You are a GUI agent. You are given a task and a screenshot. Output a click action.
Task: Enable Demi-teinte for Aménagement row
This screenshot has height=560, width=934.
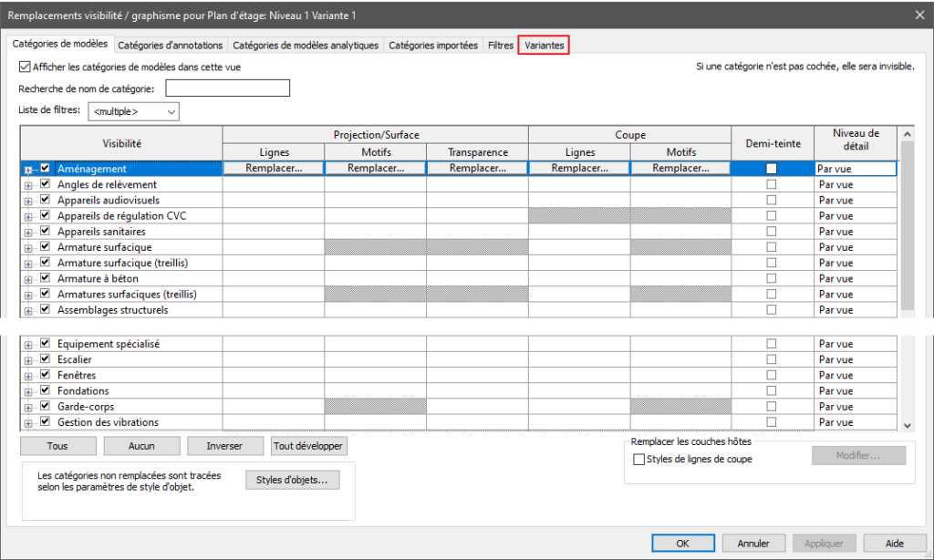(772, 169)
